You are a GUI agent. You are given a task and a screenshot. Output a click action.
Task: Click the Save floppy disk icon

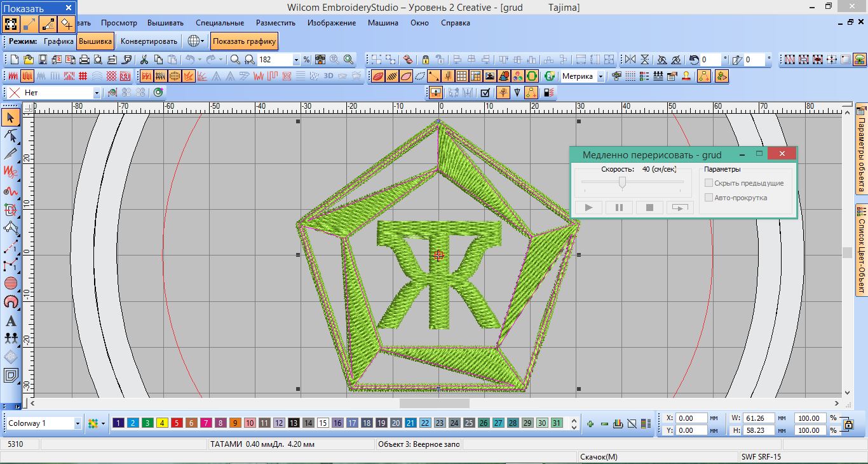tap(43, 60)
